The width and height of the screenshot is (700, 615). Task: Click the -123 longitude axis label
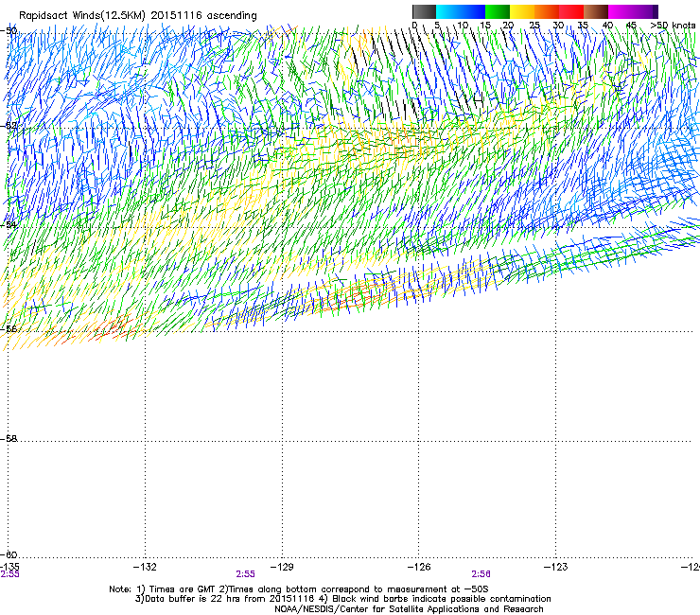click(x=556, y=567)
